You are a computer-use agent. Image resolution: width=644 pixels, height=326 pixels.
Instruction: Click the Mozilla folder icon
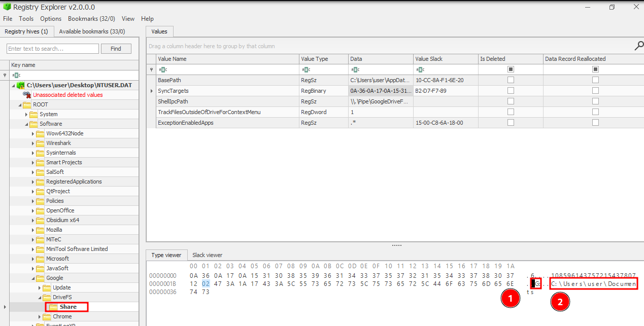pos(41,230)
